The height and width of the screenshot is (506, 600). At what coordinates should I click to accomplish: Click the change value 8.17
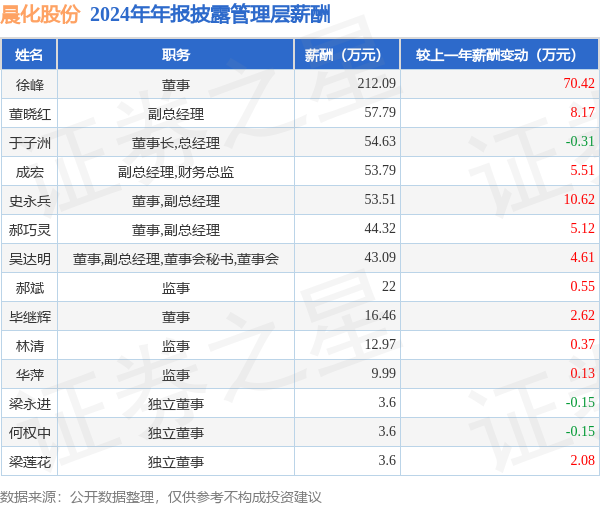point(582,112)
